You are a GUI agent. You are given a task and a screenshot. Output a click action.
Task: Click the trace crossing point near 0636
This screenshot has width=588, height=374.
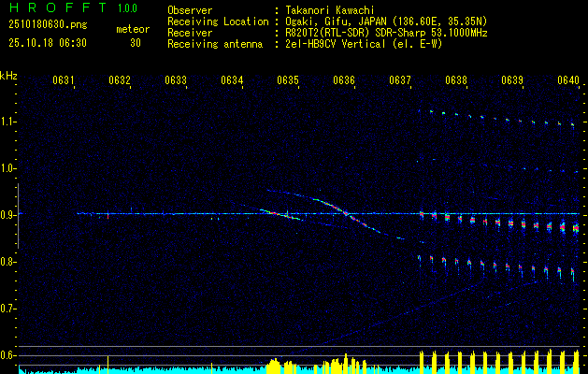(x=346, y=214)
